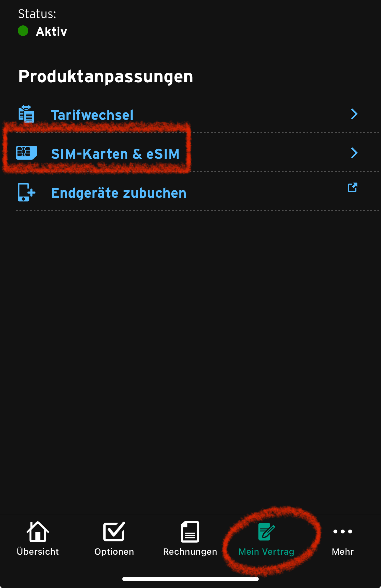381x588 pixels.
Task: Expand SIM-Karten & eSIM via chevron
Action: (x=354, y=153)
